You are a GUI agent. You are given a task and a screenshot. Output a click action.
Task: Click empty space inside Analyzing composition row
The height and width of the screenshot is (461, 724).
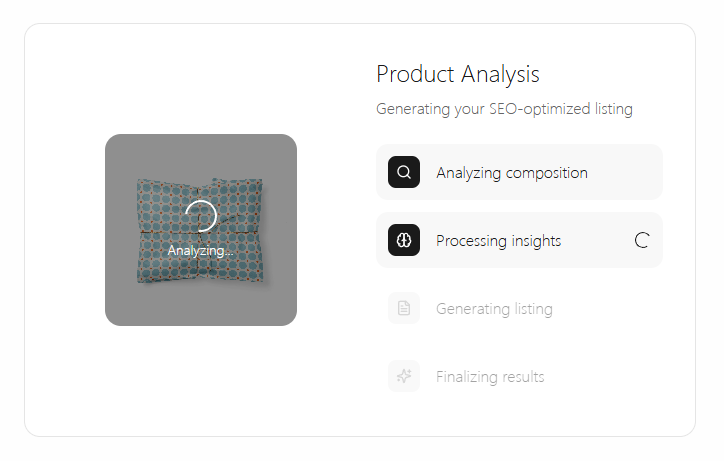[x=626, y=172]
